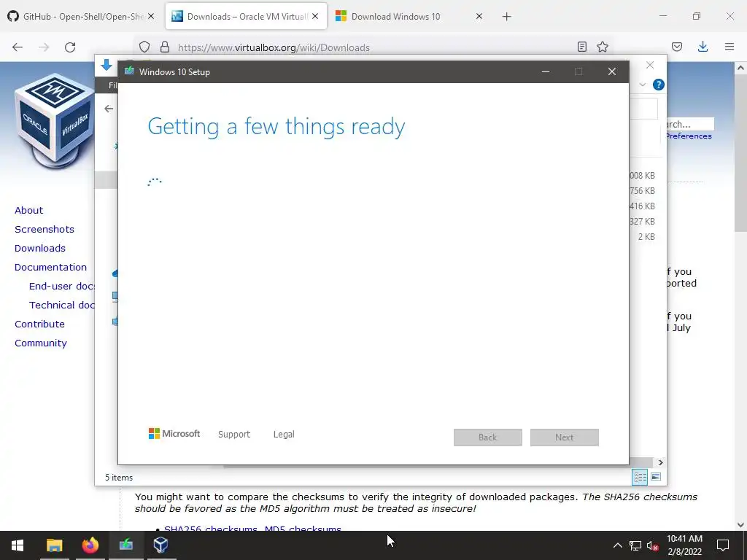Click the Oracle VirtualBox cube logo
The height and width of the screenshot is (560, 747).
54,120
